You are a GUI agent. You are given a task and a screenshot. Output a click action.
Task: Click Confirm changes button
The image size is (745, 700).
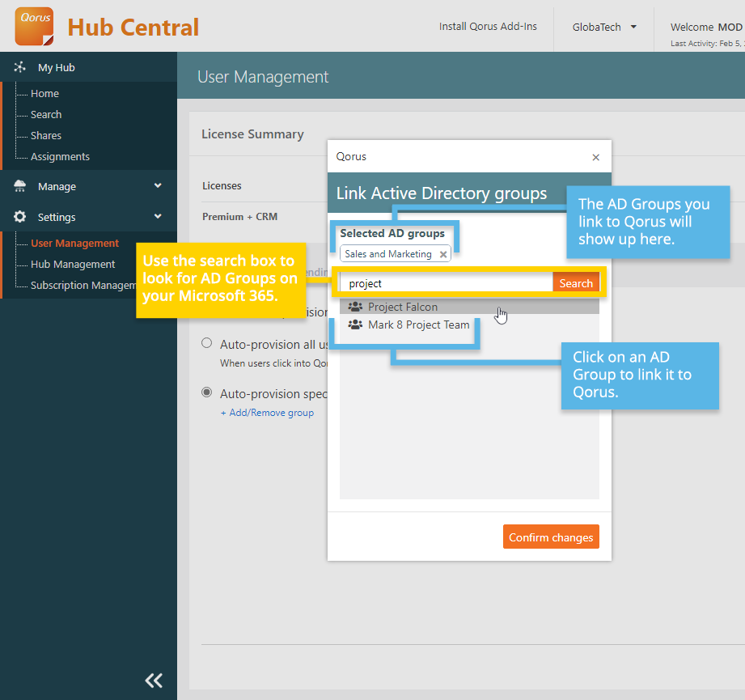(551, 537)
